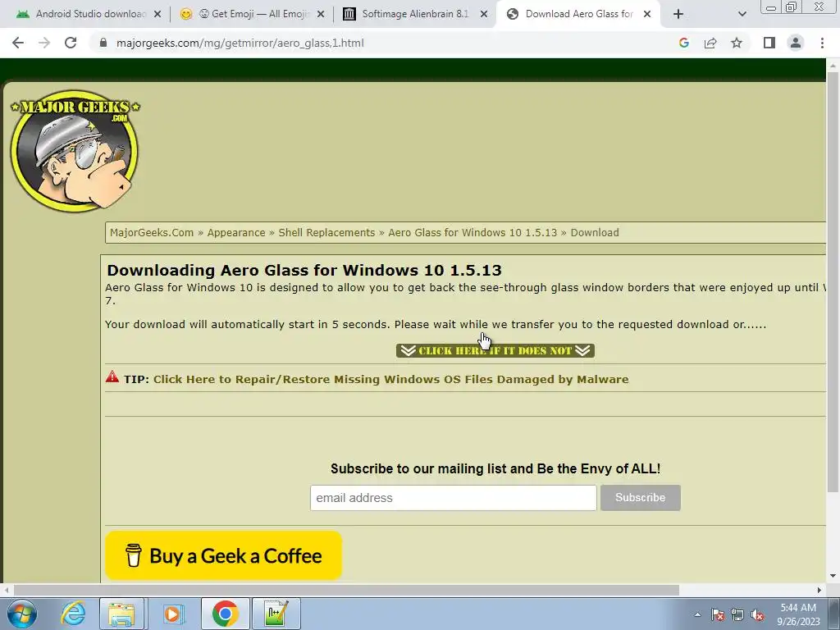Bookmark this page with star

pos(737,43)
